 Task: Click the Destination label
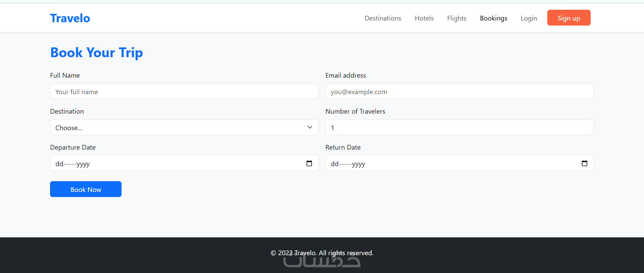(67, 111)
